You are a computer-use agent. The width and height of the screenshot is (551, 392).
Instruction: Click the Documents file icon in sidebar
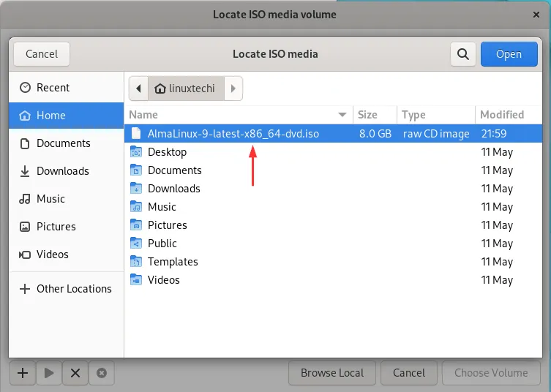click(x=25, y=143)
